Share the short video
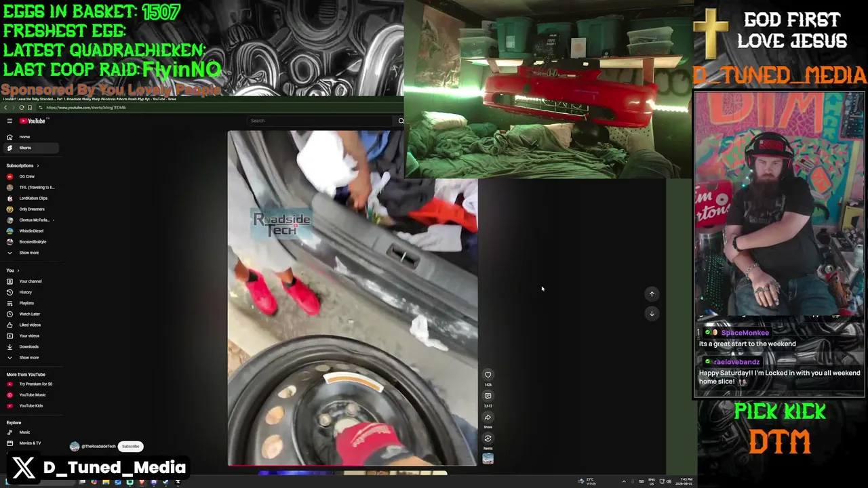Screen dimensions: 868x488 (x=488, y=418)
